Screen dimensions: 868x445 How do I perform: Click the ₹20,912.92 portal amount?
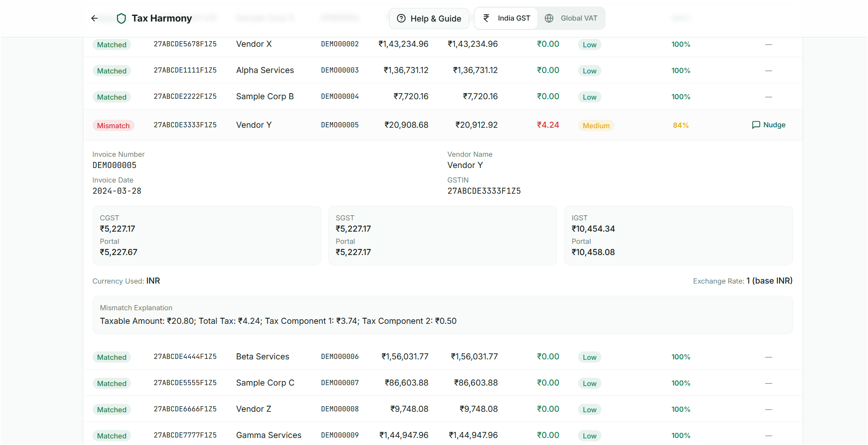(477, 125)
